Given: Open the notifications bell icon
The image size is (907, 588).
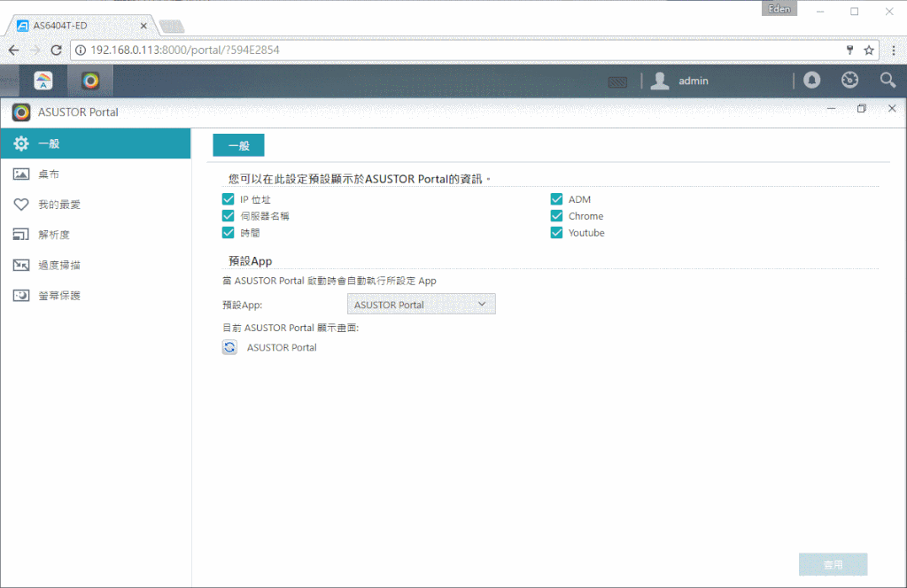Looking at the screenshot, I should 811,80.
